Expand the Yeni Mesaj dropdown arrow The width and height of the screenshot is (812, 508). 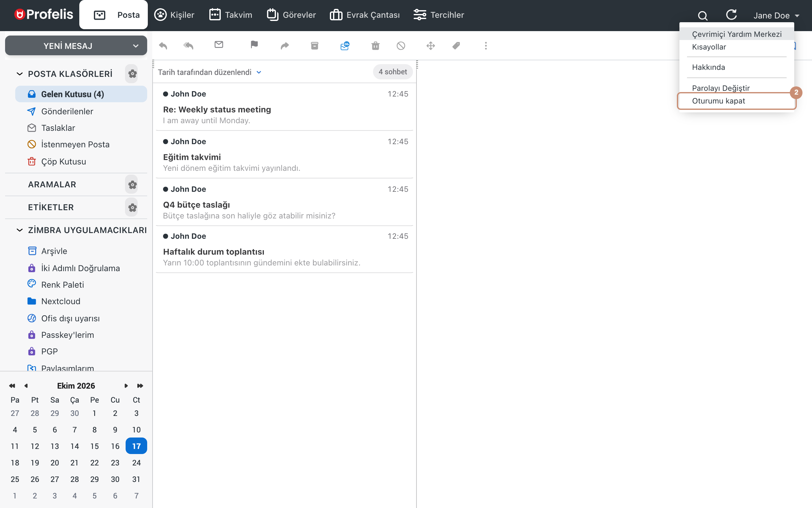click(135, 46)
